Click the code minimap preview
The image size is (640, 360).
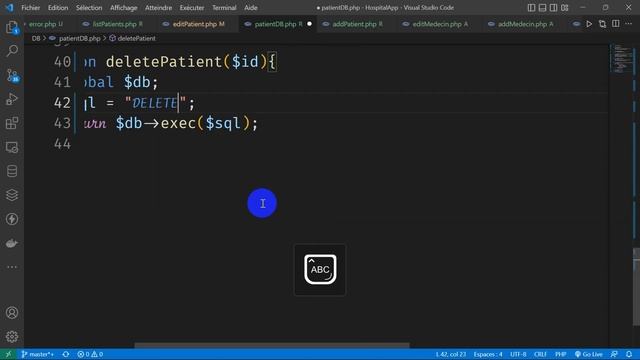coord(622,59)
